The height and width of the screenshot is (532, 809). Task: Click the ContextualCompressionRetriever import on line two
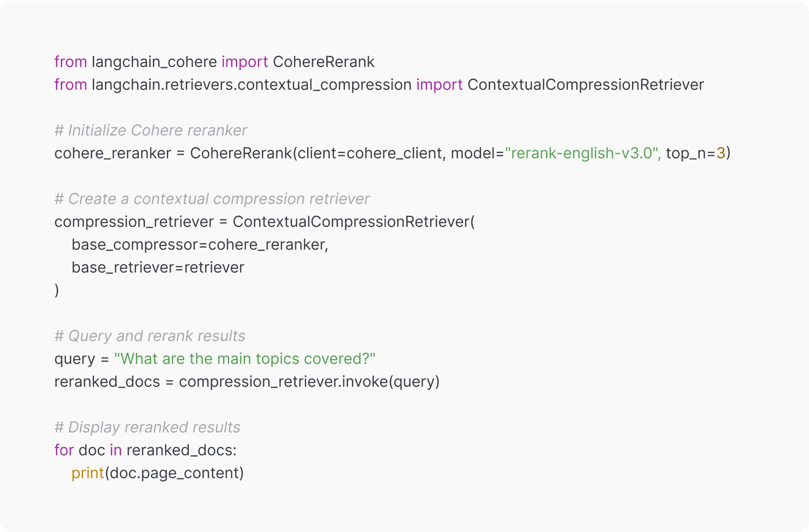[585, 85]
